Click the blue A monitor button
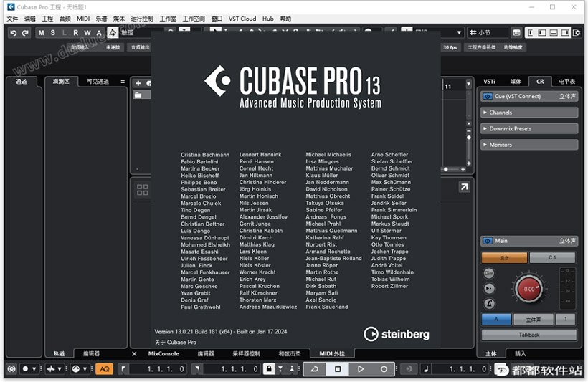 496,320
